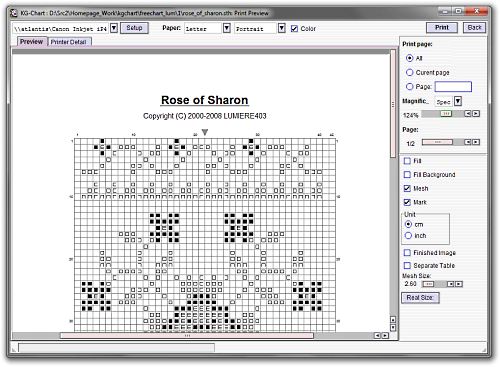Enable the Fill Background checkbox
The image size is (500, 367).
(407, 174)
